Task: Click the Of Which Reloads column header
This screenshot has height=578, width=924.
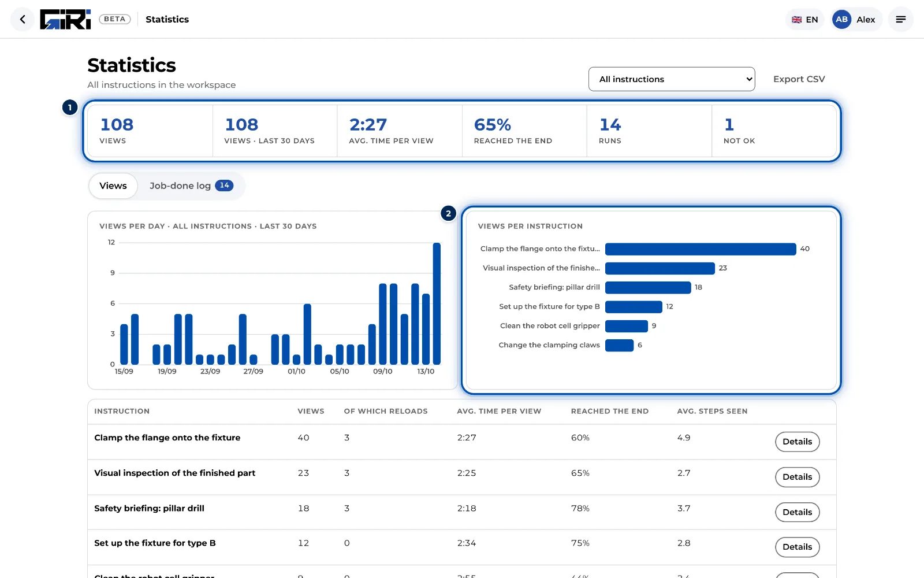Action: tap(386, 411)
